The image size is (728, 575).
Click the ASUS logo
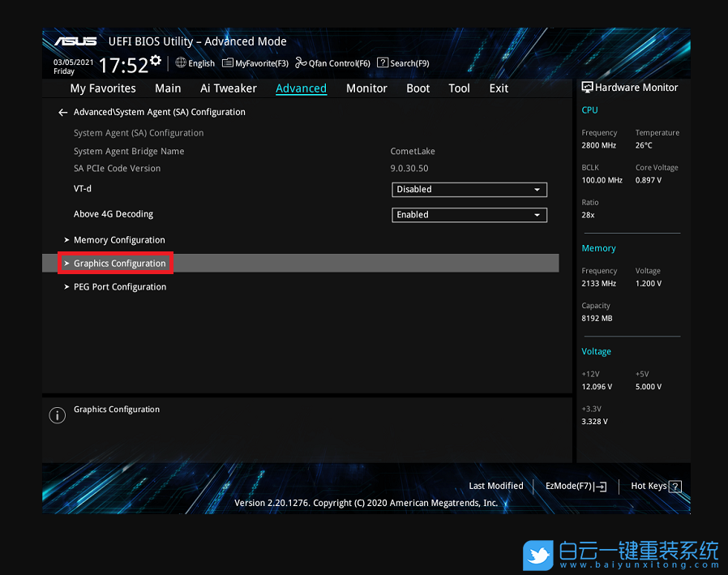click(75, 41)
